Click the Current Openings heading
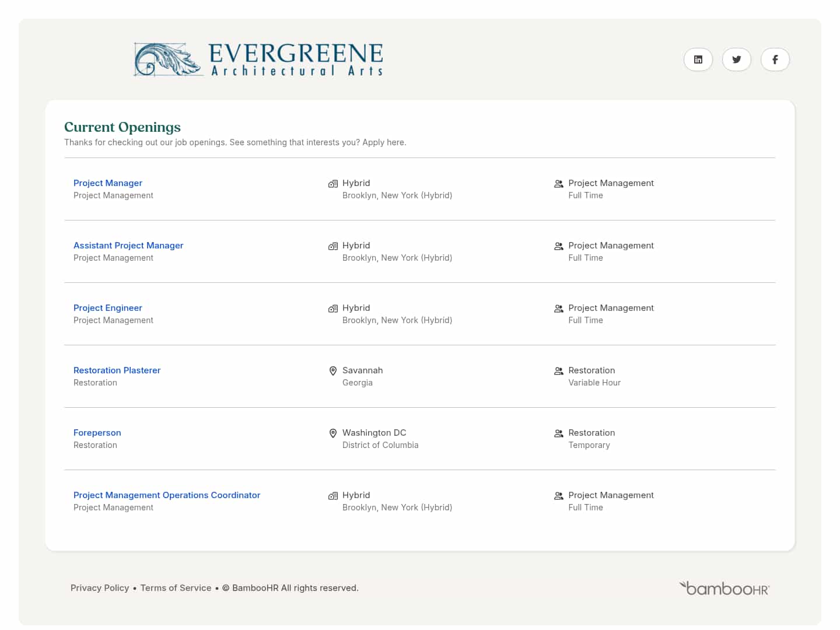 (122, 127)
